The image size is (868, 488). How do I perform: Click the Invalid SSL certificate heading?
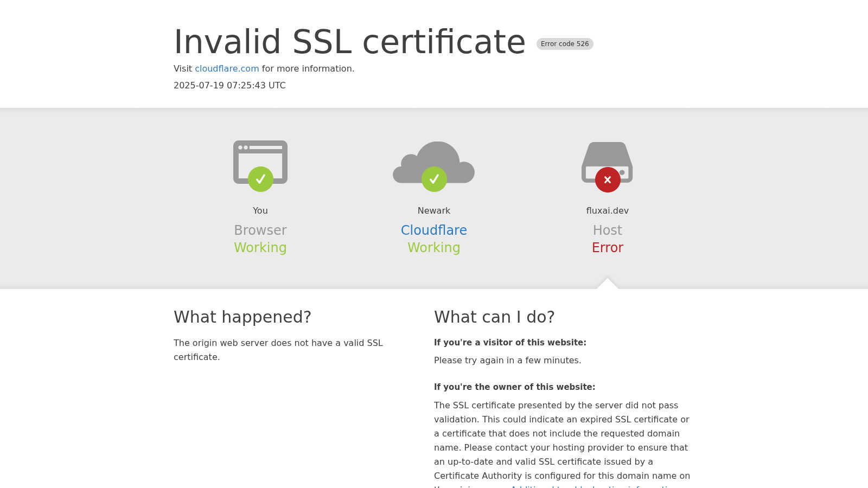tap(350, 42)
